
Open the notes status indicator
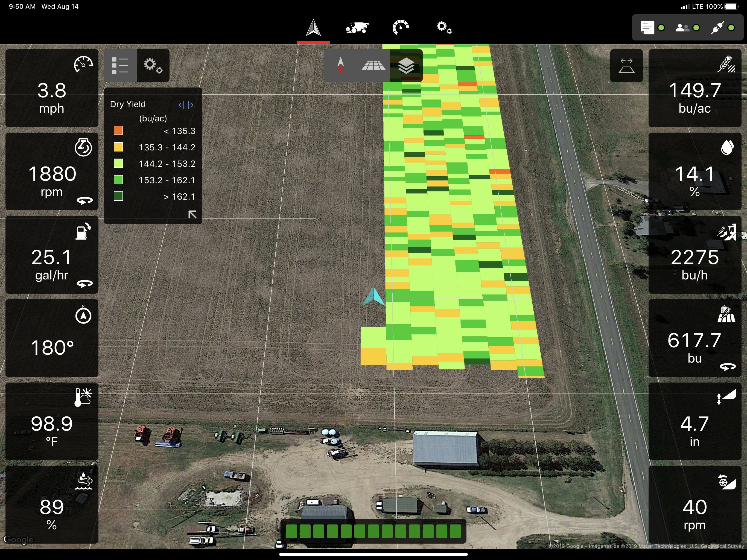coord(652,28)
